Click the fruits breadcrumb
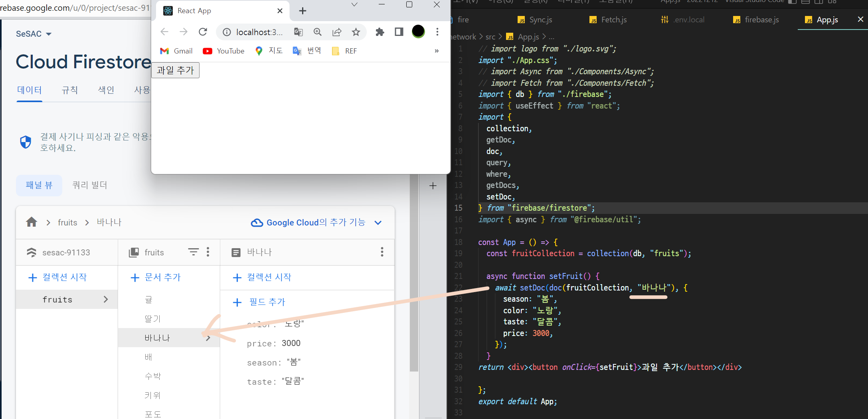The height and width of the screenshot is (419, 868). click(67, 223)
